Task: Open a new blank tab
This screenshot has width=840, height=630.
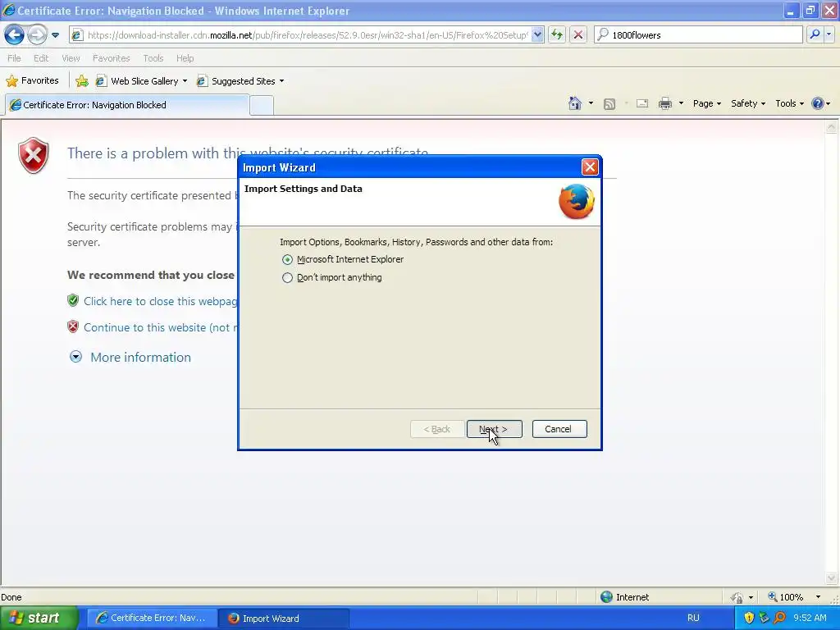Action: tap(262, 105)
